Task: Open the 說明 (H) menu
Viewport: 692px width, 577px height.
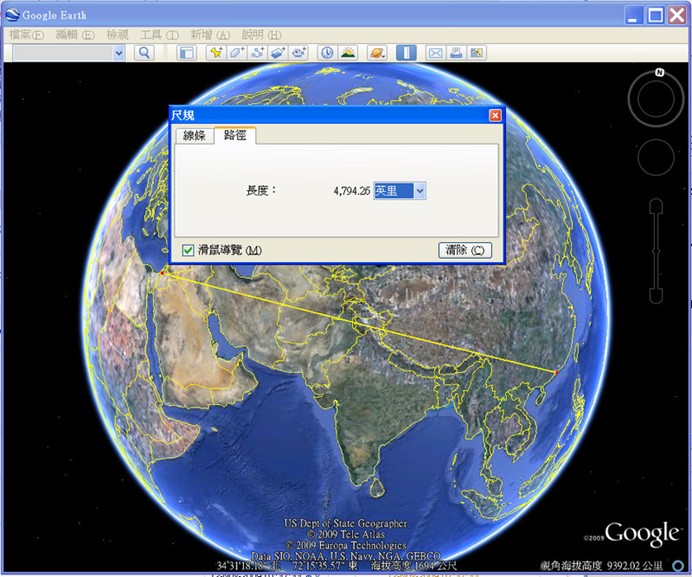Action: 261,35
